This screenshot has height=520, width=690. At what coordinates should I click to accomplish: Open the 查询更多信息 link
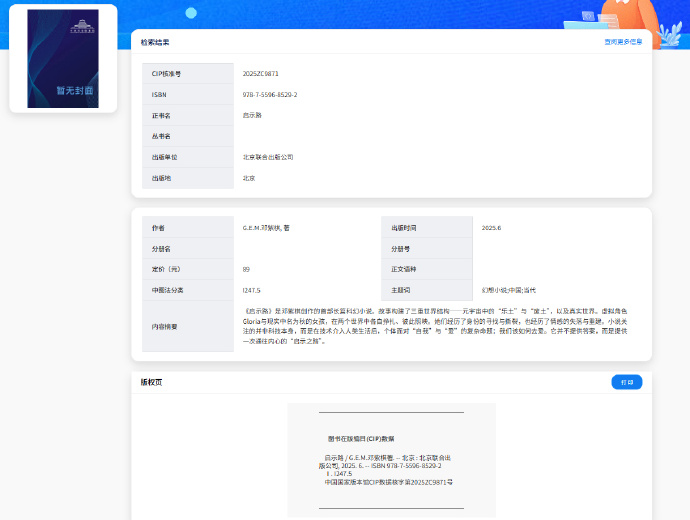[623, 42]
